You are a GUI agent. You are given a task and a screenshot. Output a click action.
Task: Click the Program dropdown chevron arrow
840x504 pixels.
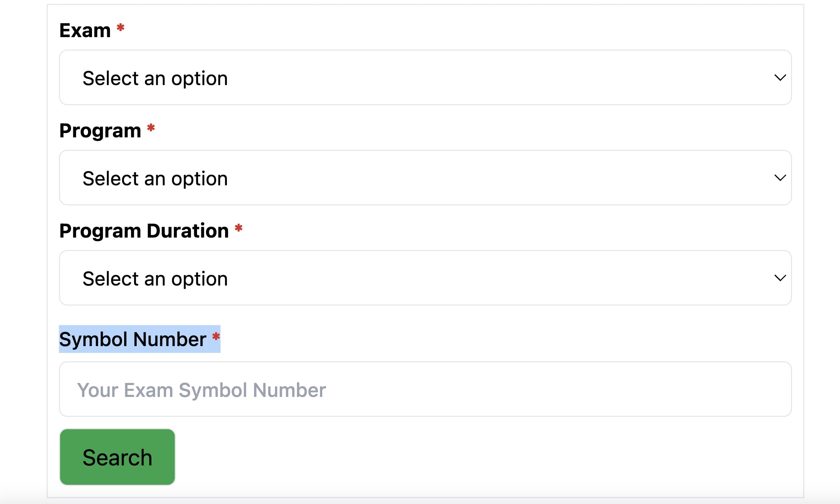click(780, 178)
